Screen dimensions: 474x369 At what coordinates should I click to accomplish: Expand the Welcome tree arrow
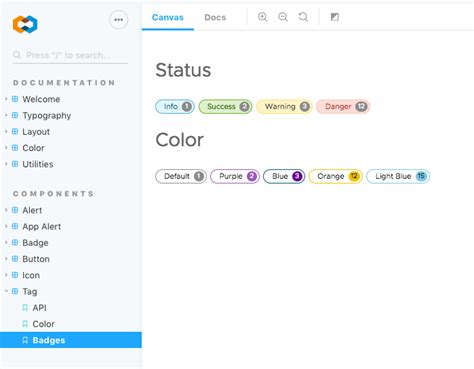coord(6,99)
